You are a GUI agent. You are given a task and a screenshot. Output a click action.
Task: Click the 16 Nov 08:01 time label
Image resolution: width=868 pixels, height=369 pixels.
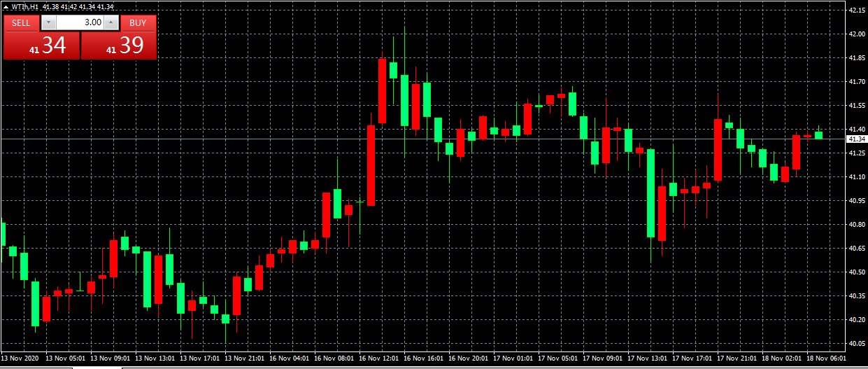(335, 358)
